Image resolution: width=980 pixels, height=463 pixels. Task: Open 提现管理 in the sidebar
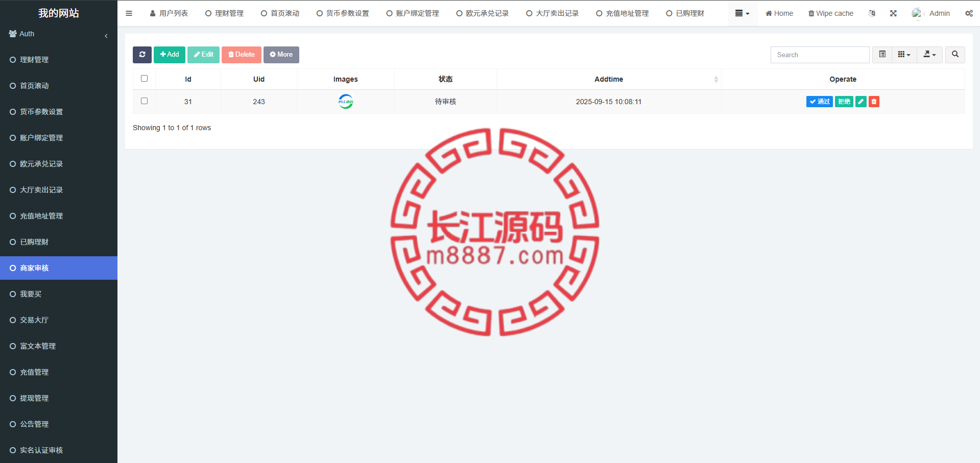click(x=59, y=398)
